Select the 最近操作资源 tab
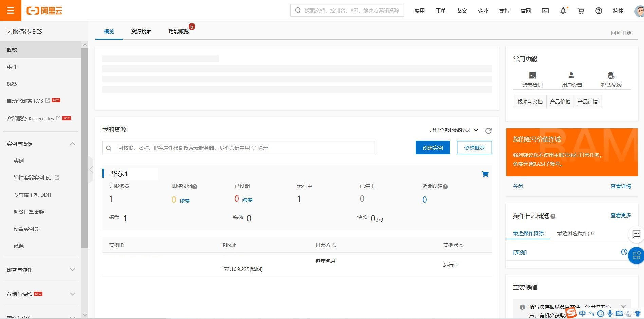The image size is (644, 319). click(528, 233)
